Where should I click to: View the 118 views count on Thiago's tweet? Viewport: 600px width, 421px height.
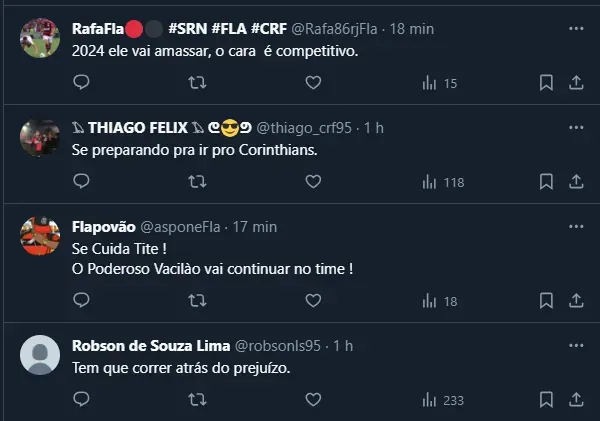(443, 182)
